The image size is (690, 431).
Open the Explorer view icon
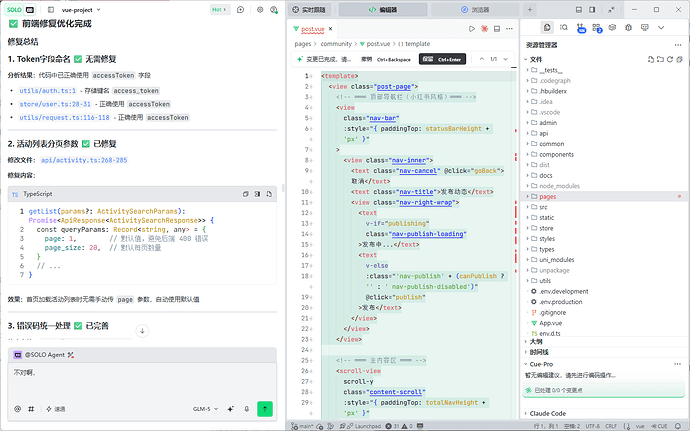[547, 27]
